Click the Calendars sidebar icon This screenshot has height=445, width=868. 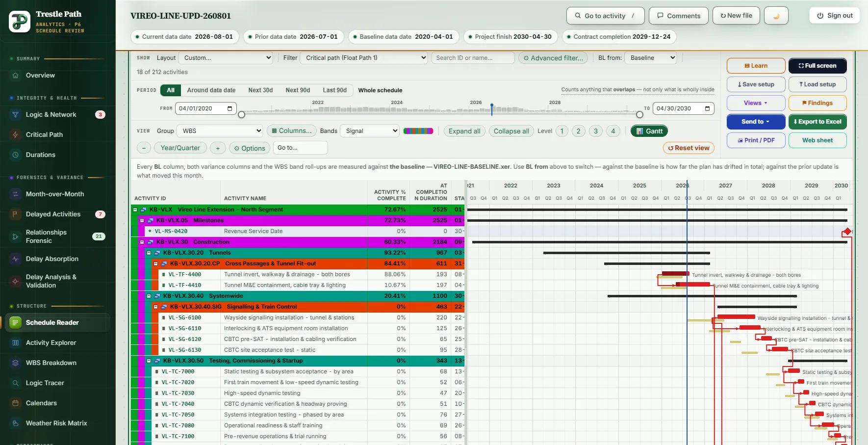(16, 403)
